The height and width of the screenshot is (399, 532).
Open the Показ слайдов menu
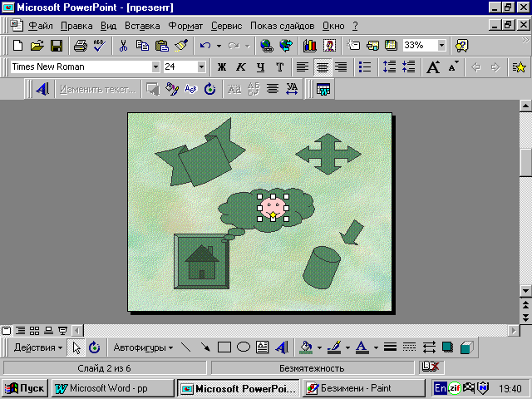tap(283, 26)
